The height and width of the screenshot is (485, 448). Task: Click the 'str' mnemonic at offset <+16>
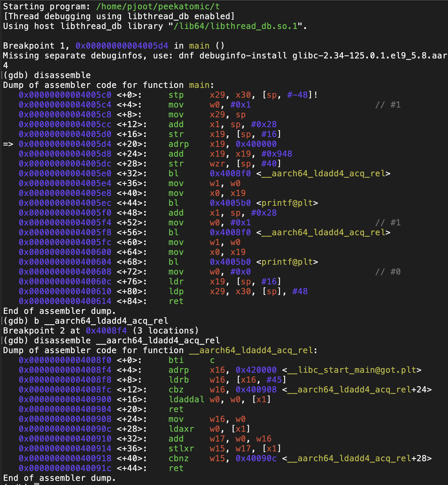[x=176, y=134]
